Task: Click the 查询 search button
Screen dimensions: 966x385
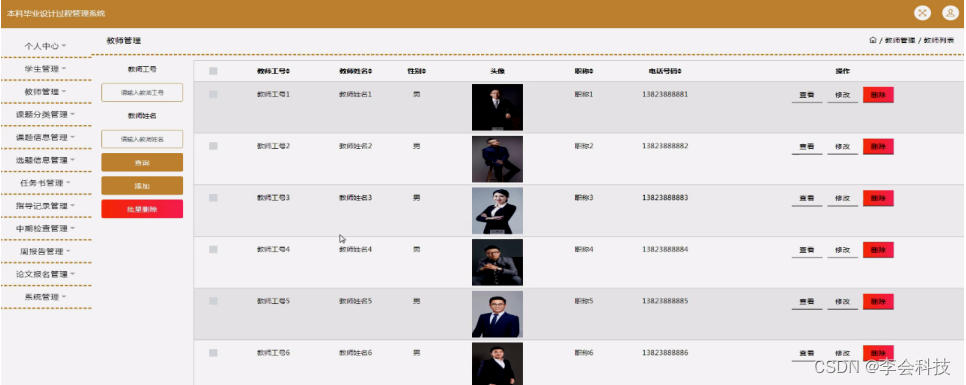Action: 142,163
